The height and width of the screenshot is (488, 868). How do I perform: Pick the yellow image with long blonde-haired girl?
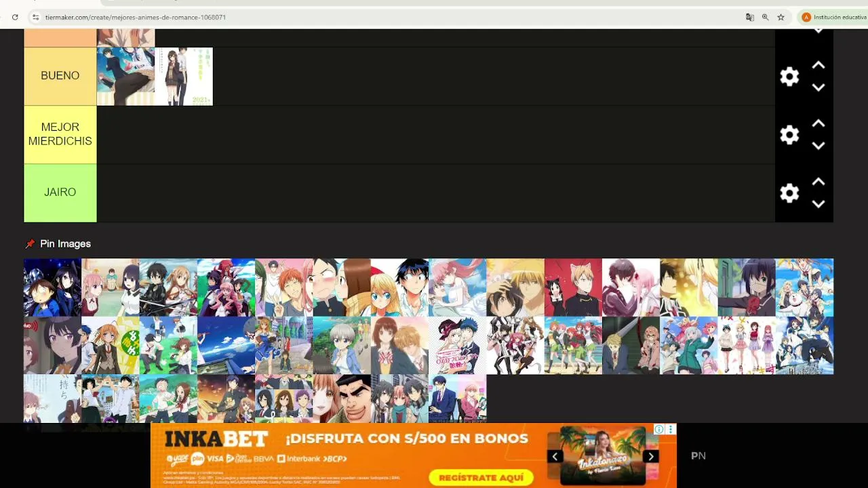pyautogui.click(x=689, y=287)
